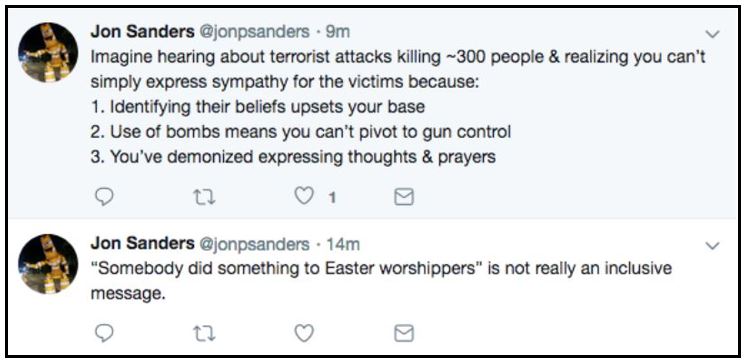Screen dimensions: 747x363
Task: Open the 14m timestamp permalink
Action: pyautogui.click(x=343, y=244)
